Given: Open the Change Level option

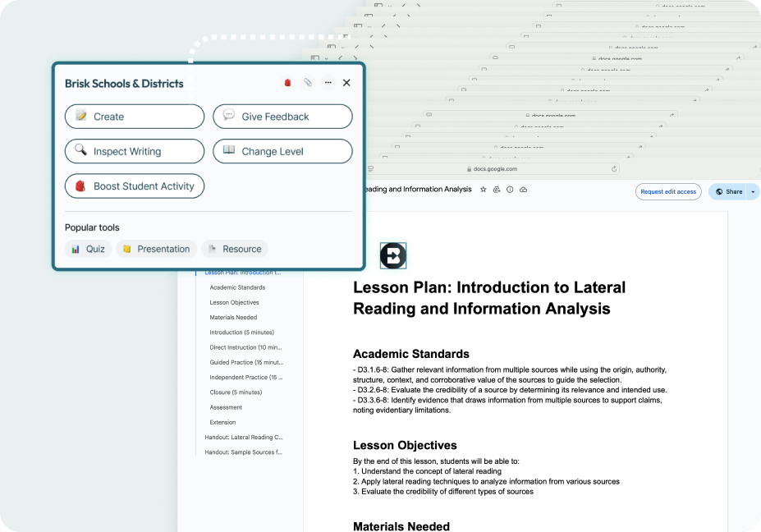Looking at the screenshot, I should (282, 151).
